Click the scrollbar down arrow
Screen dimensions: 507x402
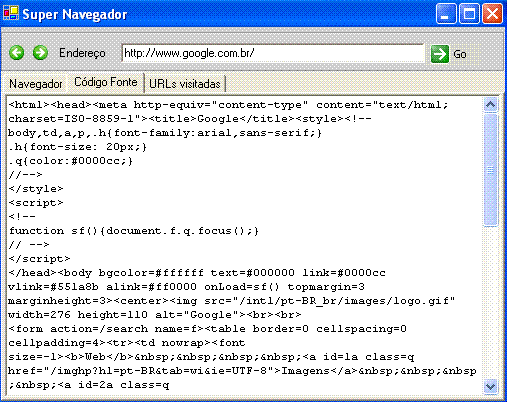pyautogui.click(x=490, y=386)
